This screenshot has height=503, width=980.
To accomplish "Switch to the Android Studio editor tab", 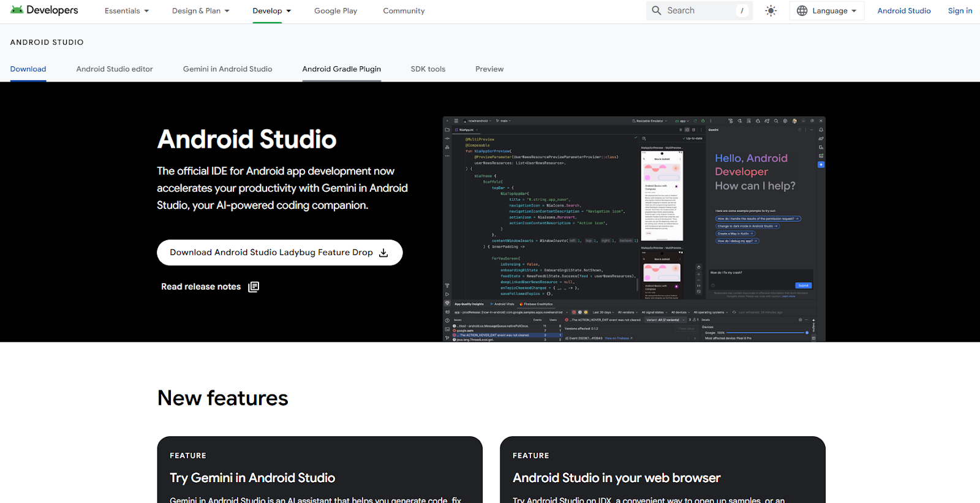I will pos(115,69).
